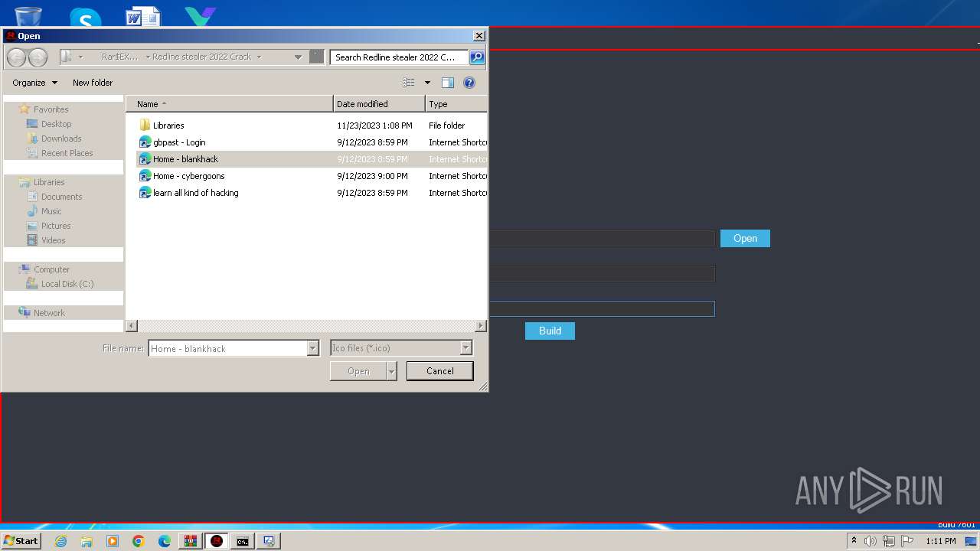Click the network tray icon
The image size is (980, 551).
click(889, 541)
